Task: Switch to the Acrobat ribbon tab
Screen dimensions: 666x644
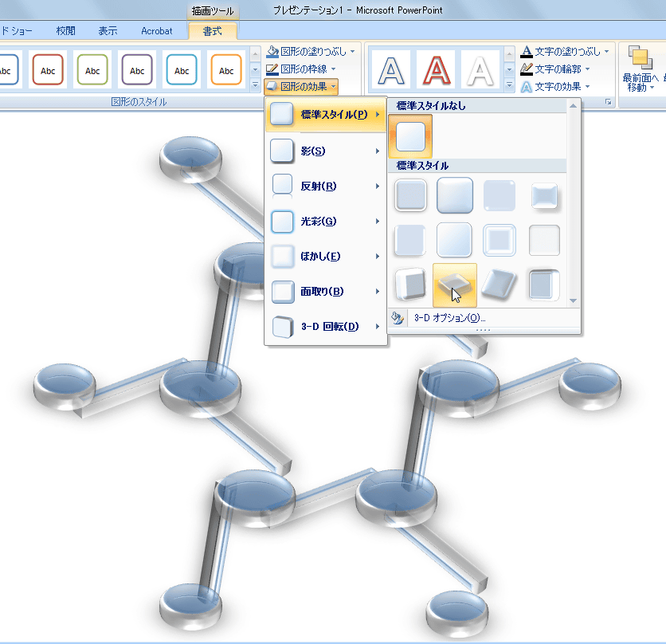Action: [x=157, y=31]
